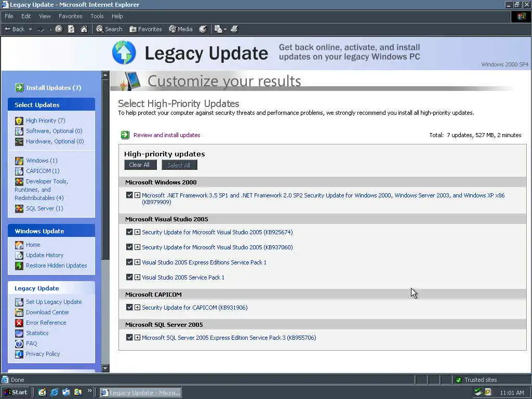Open the Media pane from toolbar
Screen dimensions: 532x399
[x=181, y=29]
